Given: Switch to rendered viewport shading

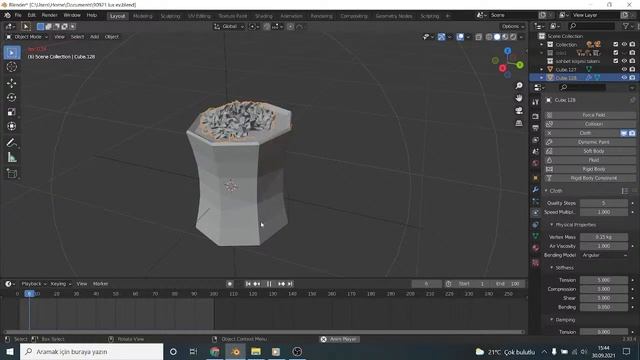Looking at the screenshot, I should (513, 37).
